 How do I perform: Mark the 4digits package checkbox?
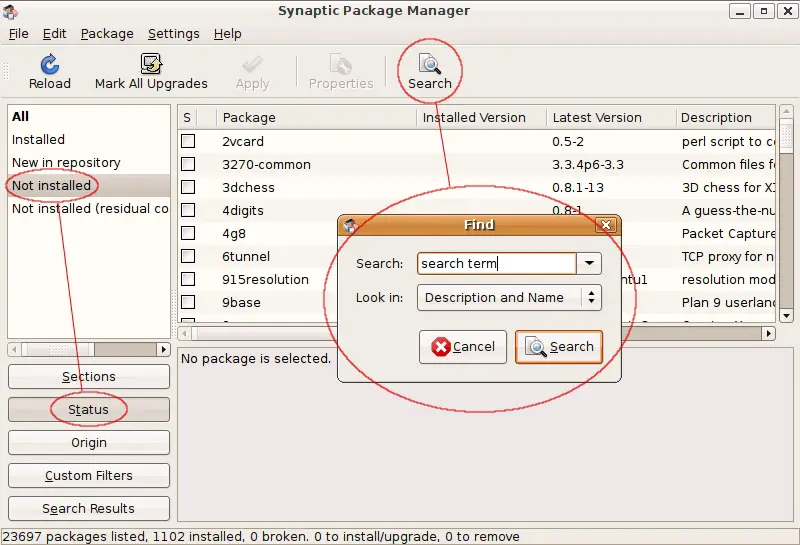(x=188, y=210)
